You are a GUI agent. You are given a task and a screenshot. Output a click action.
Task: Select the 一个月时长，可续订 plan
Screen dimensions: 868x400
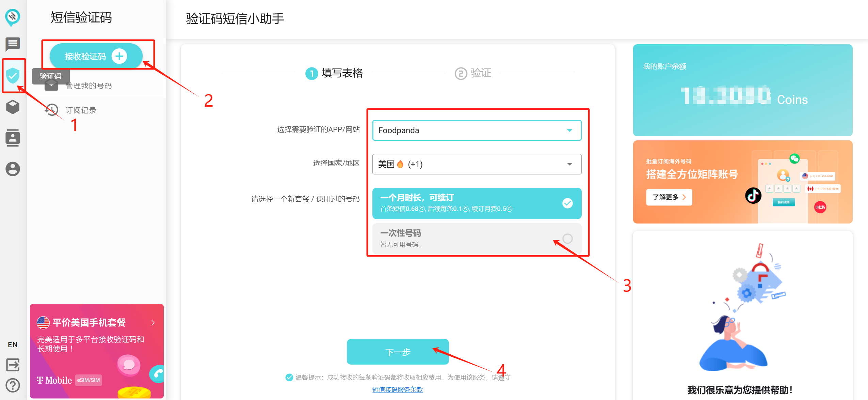[x=477, y=203]
